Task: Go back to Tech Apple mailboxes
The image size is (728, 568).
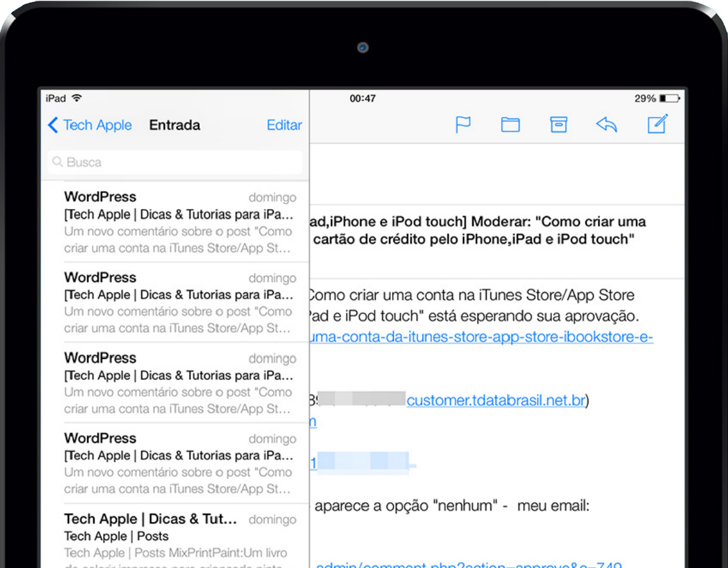Action: click(90, 125)
